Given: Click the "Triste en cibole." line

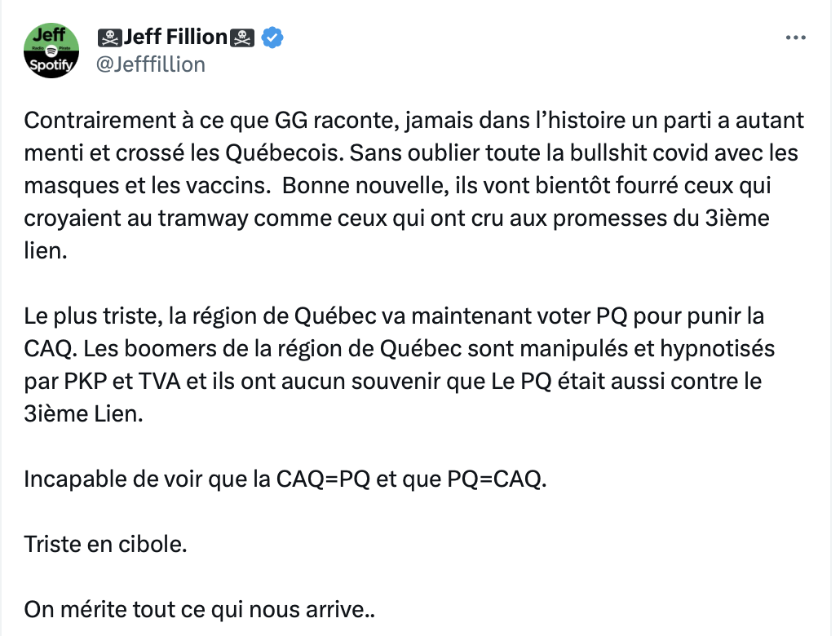Looking at the screenshot, I should pyautogui.click(x=105, y=545).
